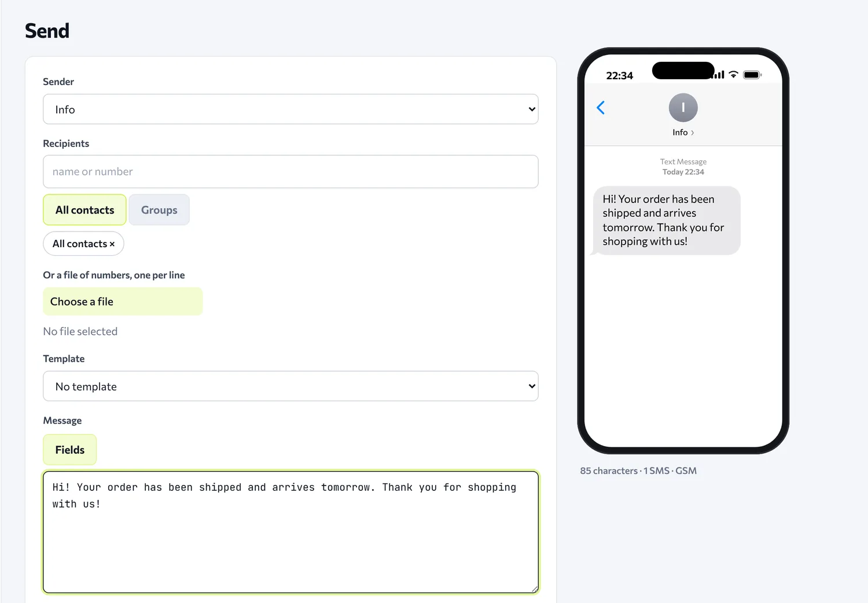
Task: Click inside the Message text area
Action: [x=290, y=532]
